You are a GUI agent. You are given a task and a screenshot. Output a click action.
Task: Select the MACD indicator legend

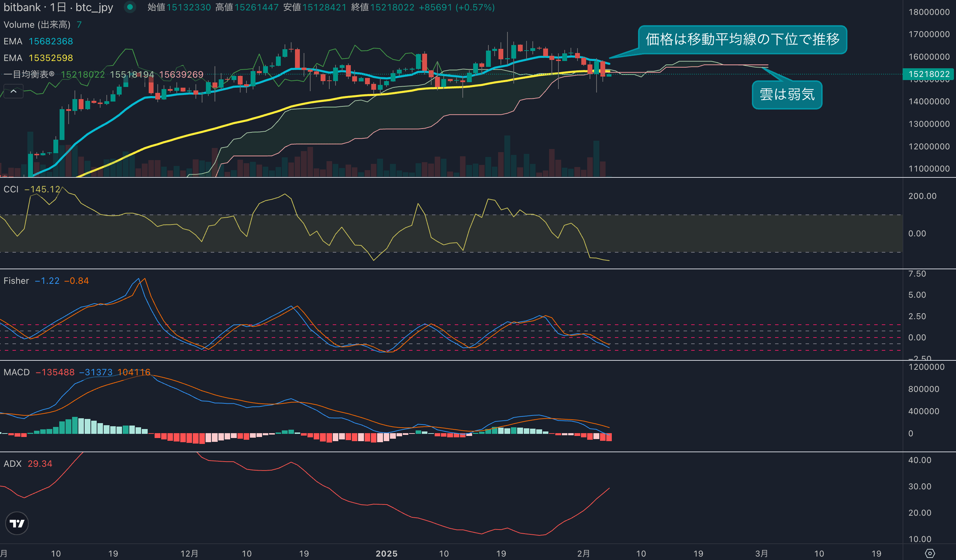[x=16, y=372]
